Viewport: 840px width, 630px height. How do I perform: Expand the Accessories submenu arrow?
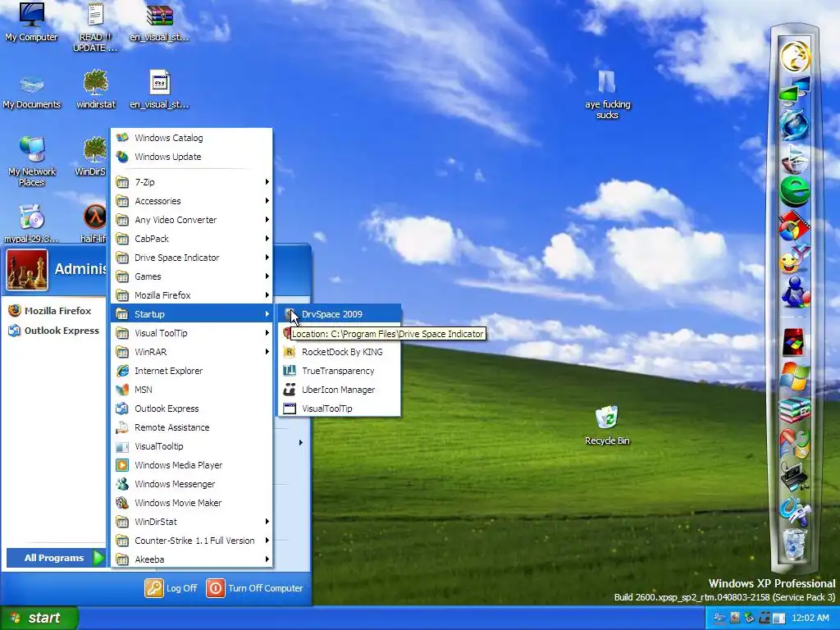(x=267, y=201)
